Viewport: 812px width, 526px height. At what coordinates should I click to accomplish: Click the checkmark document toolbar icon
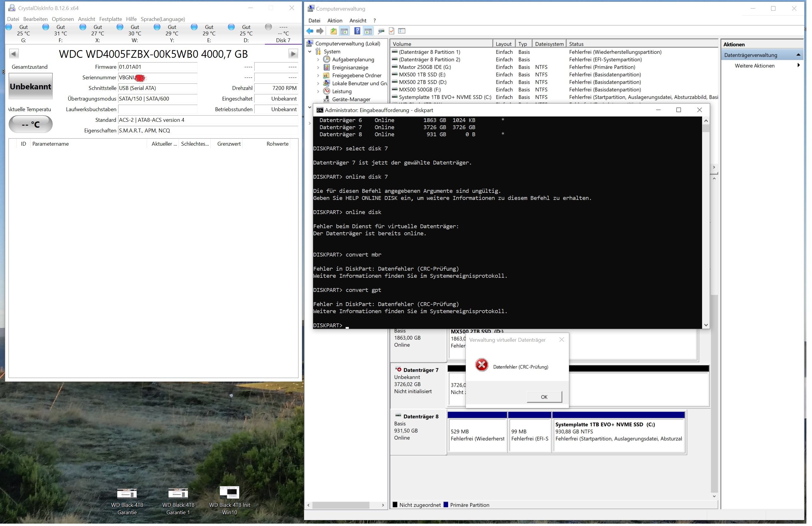tap(392, 31)
